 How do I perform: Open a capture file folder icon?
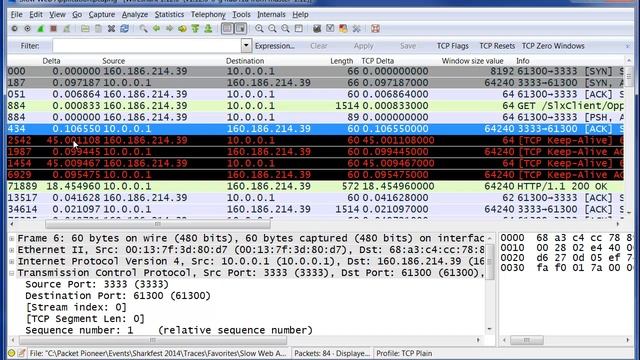(85, 29)
